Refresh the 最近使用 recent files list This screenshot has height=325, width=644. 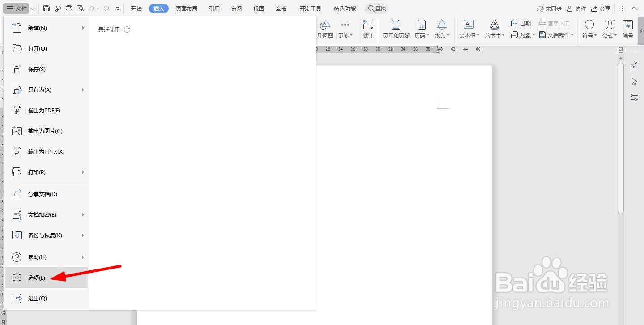127,30
